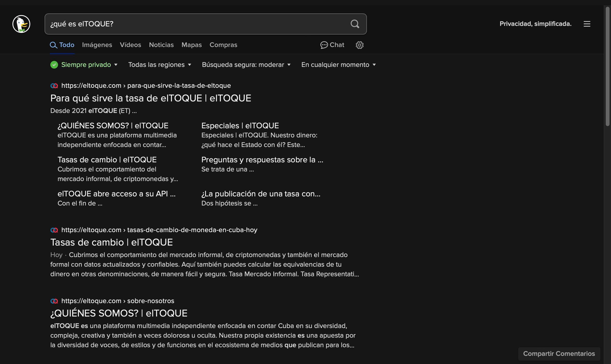Open 'Tasas de cambio | elTOQUE' sitelink
This screenshot has width=611, height=364.
click(107, 160)
